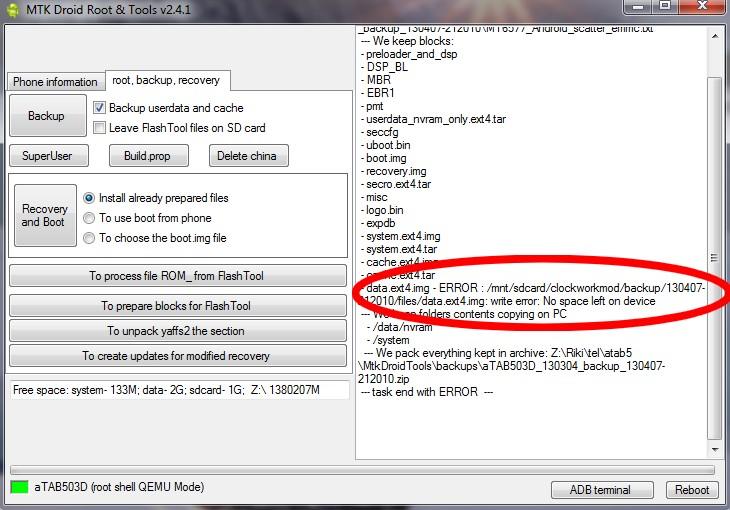The width and height of the screenshot is (730, 510).
Task: Click the 'userdata_nvram_only.ext4.tar' log entry
Action: click(x=436, y=119)
